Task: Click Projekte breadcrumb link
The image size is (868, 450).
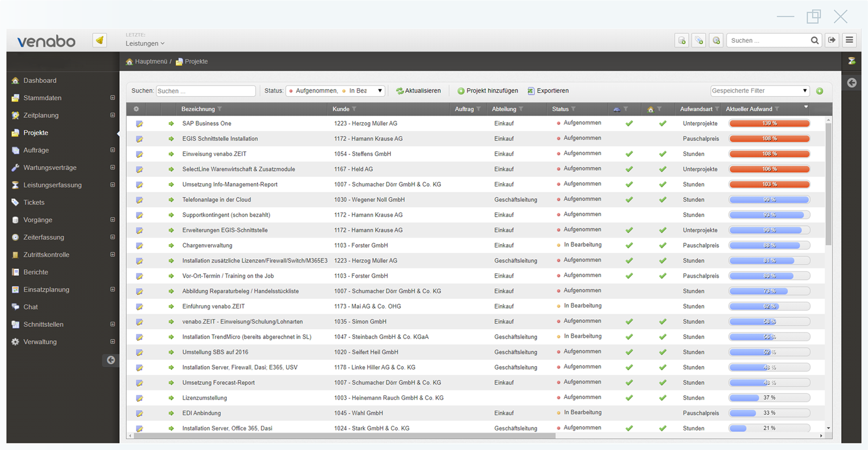Action: (196, 61)
